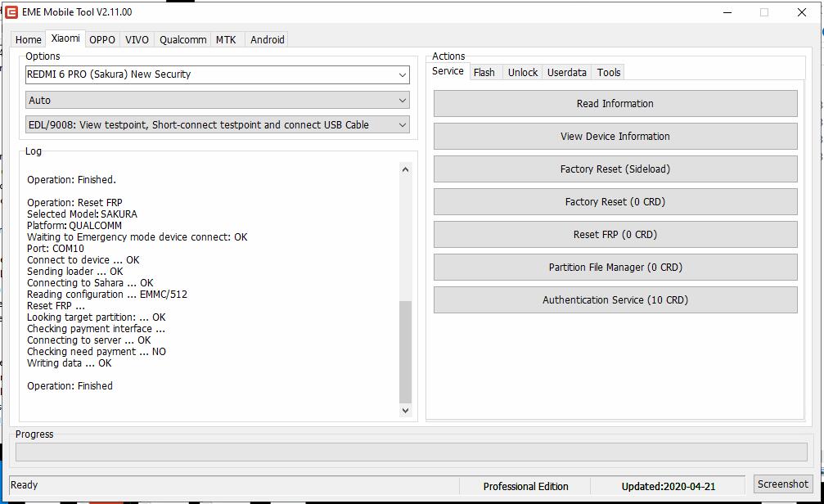The height and width of the screenshot is (504, 824).
Task: Click the Read Information button
Action: pyautogui.click(x=615, y=104)
